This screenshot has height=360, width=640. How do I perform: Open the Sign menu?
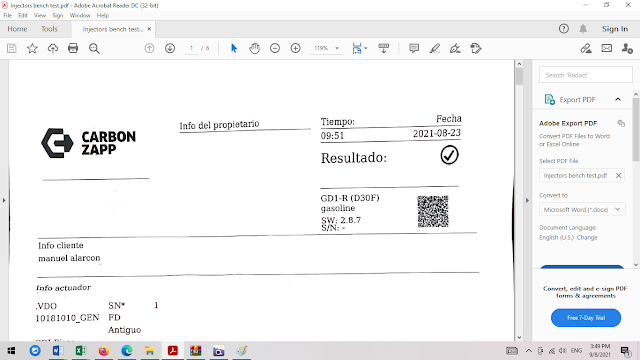[x=58, y=15]
